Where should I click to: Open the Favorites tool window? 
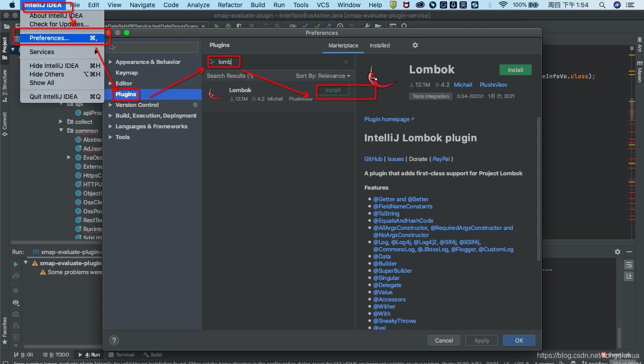(5, 330)
